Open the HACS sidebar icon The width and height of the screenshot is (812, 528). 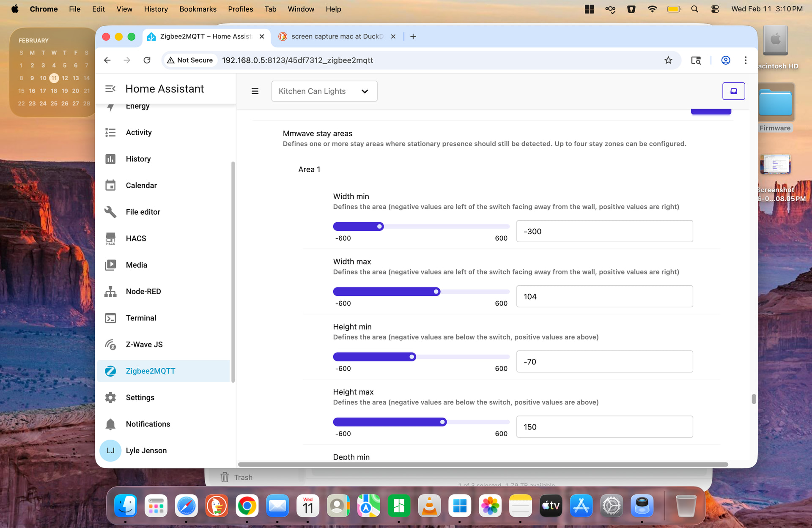[x=110, y=238]
